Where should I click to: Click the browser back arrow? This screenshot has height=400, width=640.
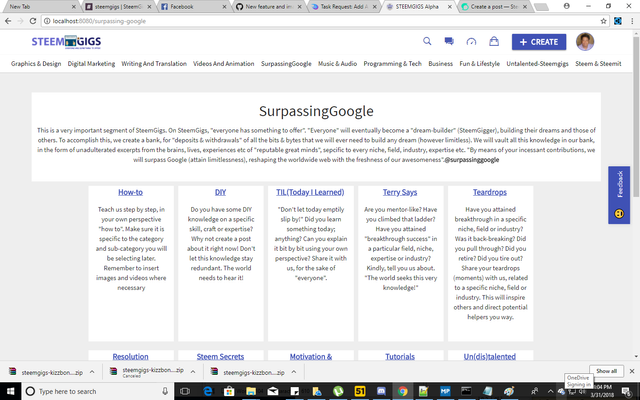[x=8, y=21]
